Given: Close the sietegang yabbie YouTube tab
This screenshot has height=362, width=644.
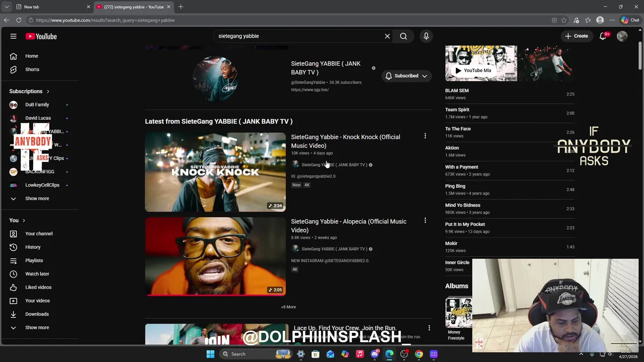Looking at the screenshot, I should [169, 7].
